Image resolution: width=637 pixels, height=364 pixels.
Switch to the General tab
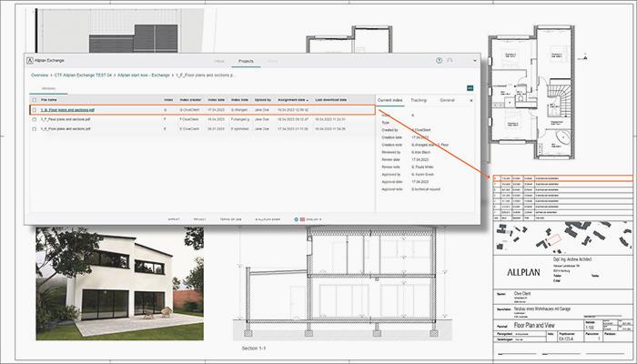tap(447, 100)
